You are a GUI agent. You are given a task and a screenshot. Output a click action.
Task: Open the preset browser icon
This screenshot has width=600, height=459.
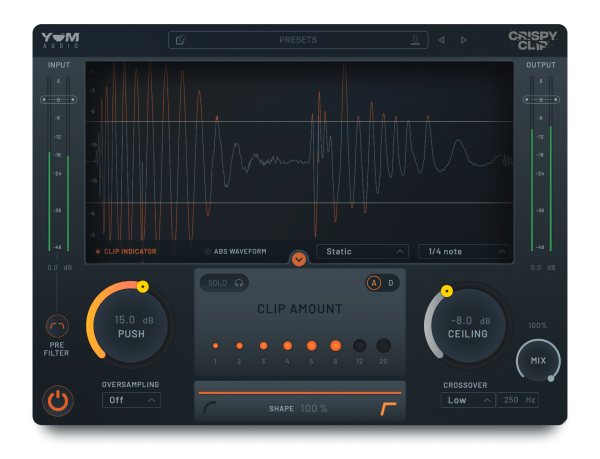click(181, 40)
